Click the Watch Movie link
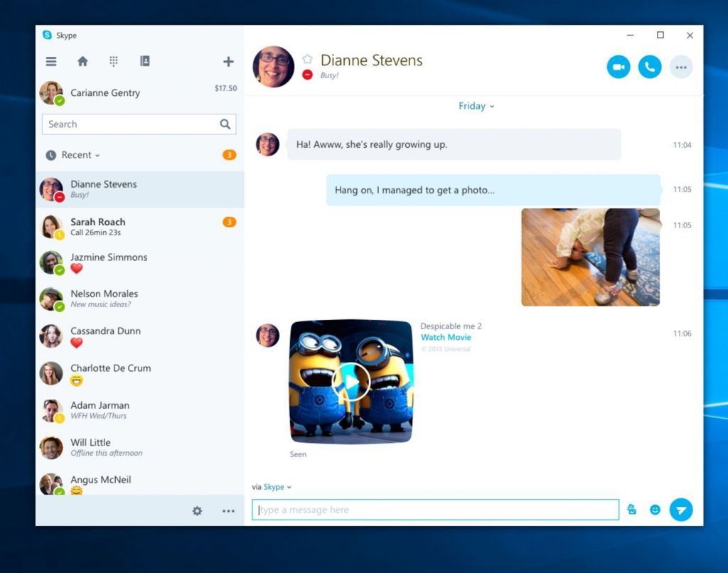This screenshot has height=573, width=728. (446, 337)
